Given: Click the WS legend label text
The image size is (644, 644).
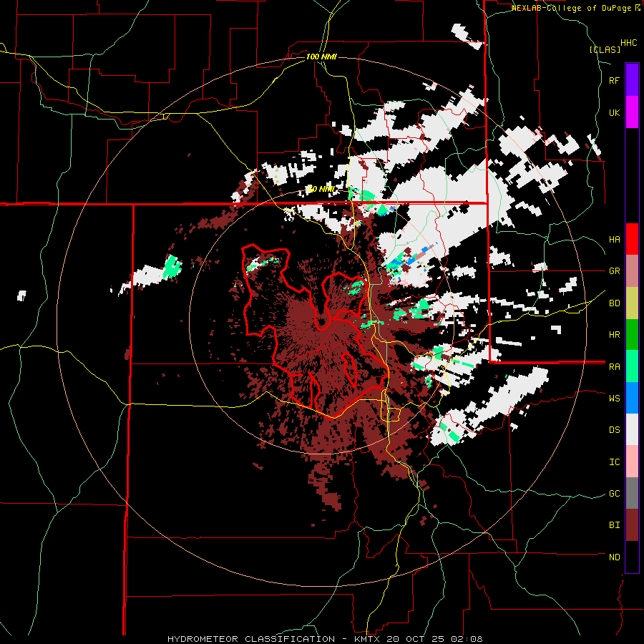Looking at the screenshot, I should pyautogui.click(x=615, y=399).
